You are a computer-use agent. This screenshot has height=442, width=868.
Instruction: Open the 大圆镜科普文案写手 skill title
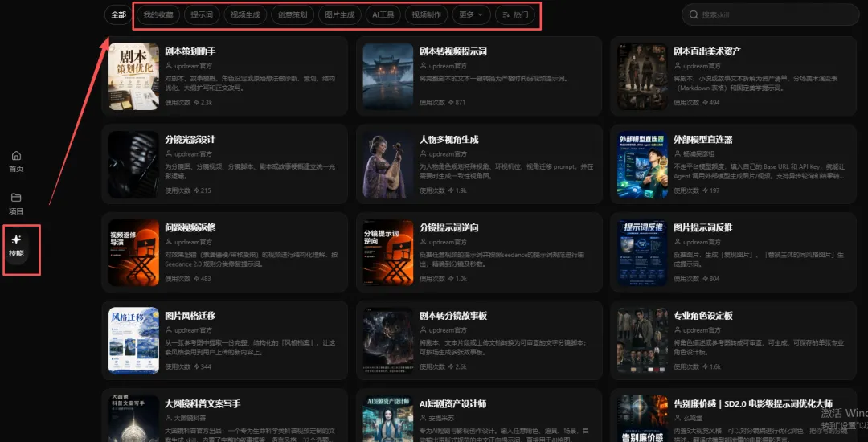point(203,404)
